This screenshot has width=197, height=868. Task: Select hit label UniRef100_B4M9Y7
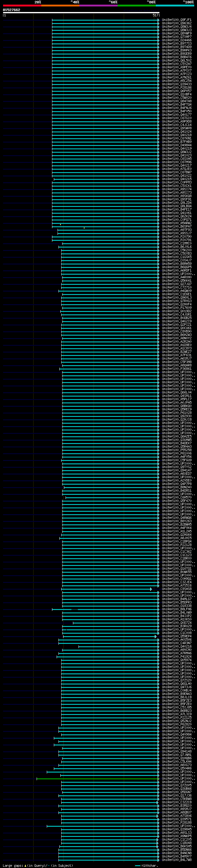pos(176,856)
